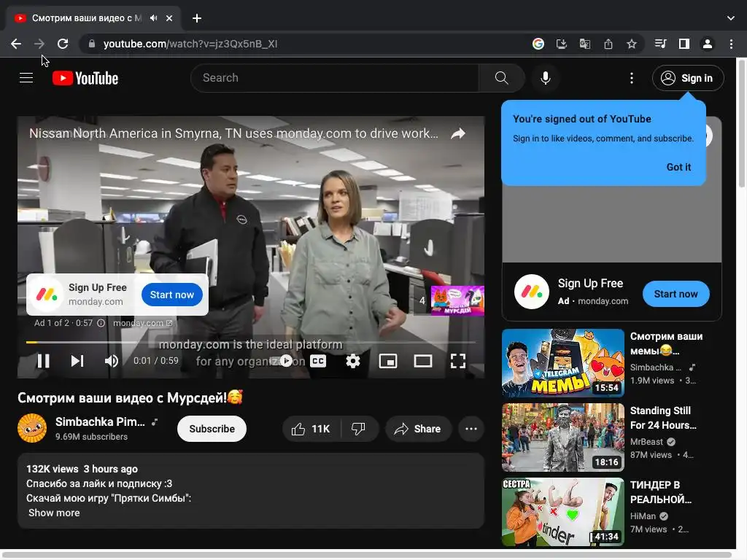
Task: Expand the tab search chevron
Action: (731, 18)
